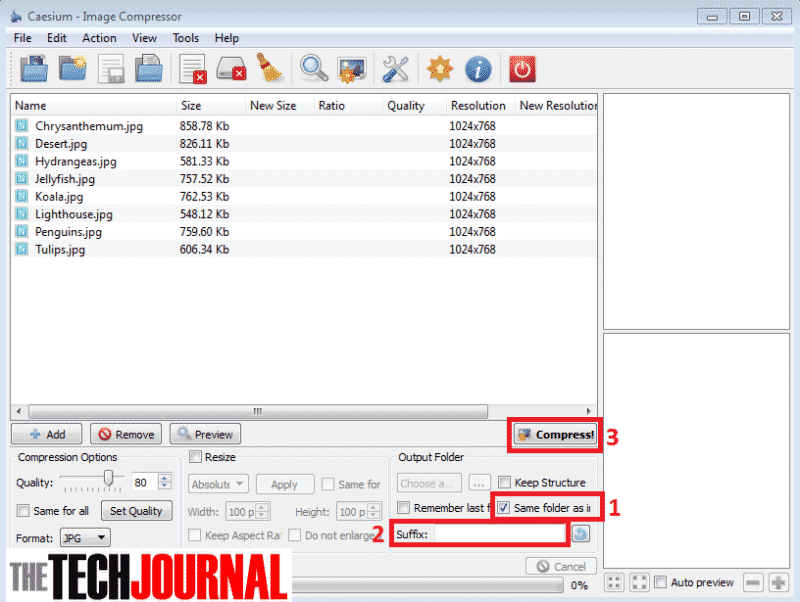Viewport: 800px width, 602px height.
Task: Enable the Auto preview checkbox
Action: click(660, 583)
